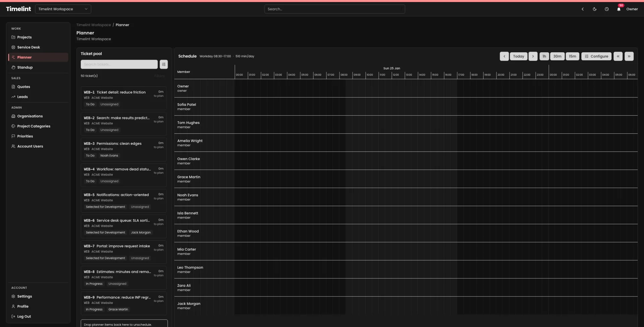Click the Today button in Schedule
The image size is (644, 327).
coord(519,56)
